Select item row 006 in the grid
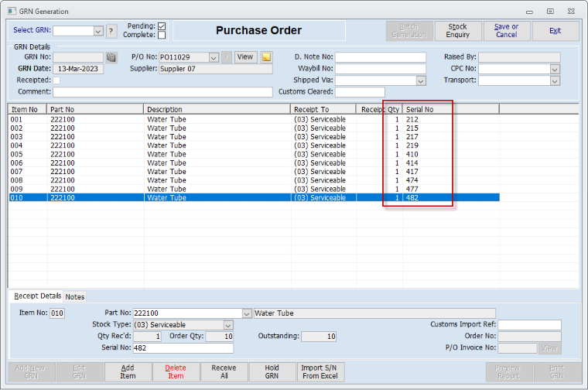Viewport: 588px width, 390px height. click(x=255, y=163)
